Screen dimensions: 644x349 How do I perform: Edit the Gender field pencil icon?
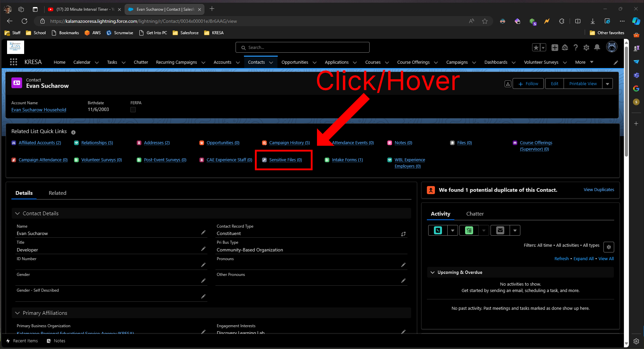203,281
